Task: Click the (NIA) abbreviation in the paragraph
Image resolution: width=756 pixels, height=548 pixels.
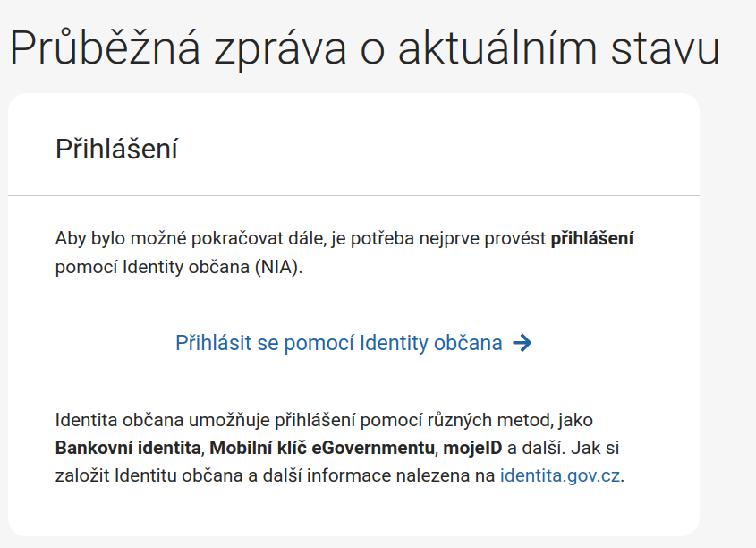Action: tap(278, 267)
